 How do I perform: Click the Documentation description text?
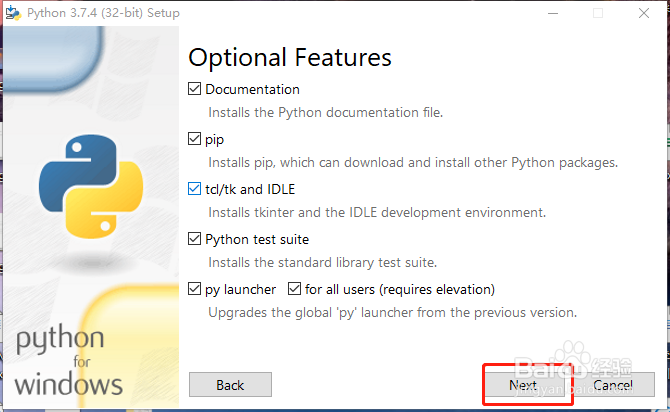tap(325, 112)
